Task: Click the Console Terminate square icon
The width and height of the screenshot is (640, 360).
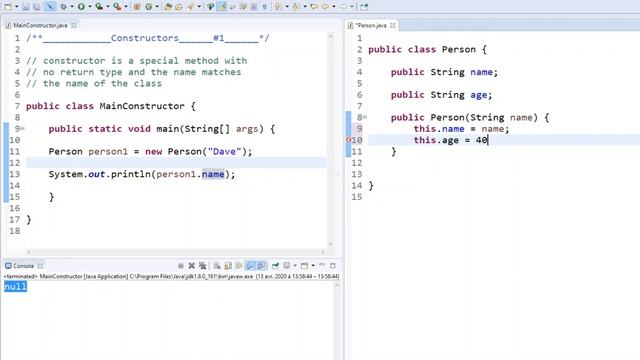Action: point(181,266)
